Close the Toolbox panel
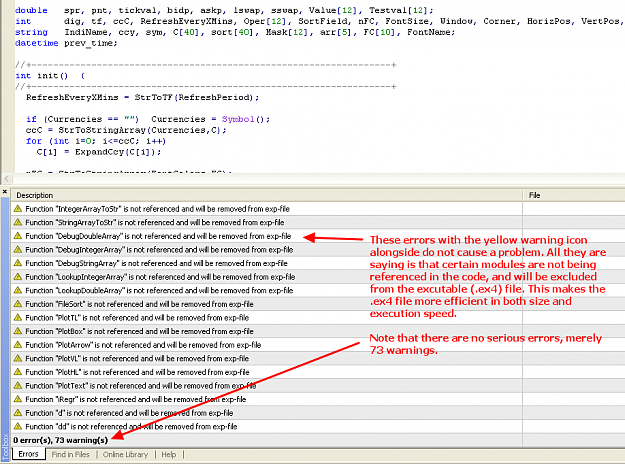 [5, 192]
